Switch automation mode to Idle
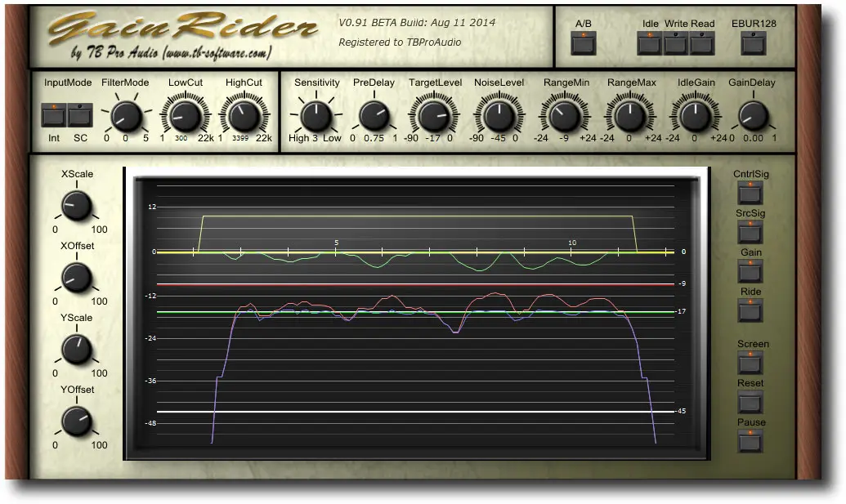 [650, 43]
